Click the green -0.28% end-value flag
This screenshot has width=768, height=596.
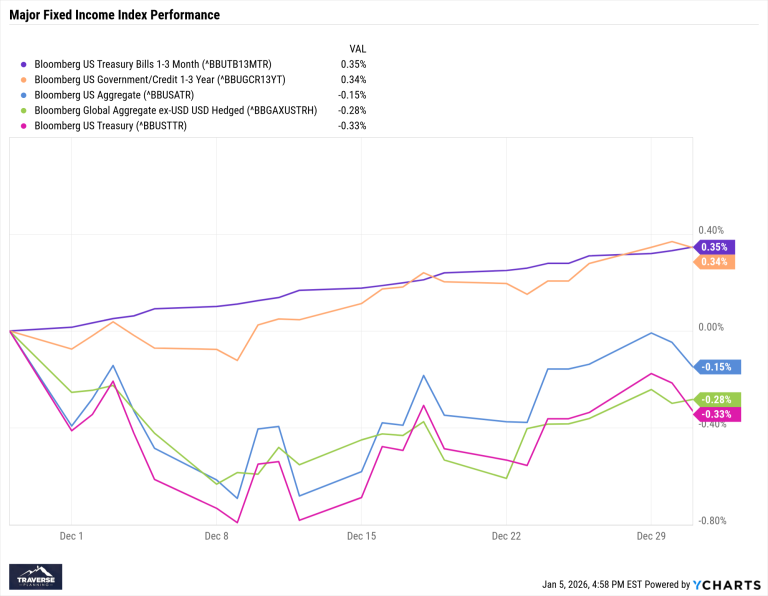(716, 400)
